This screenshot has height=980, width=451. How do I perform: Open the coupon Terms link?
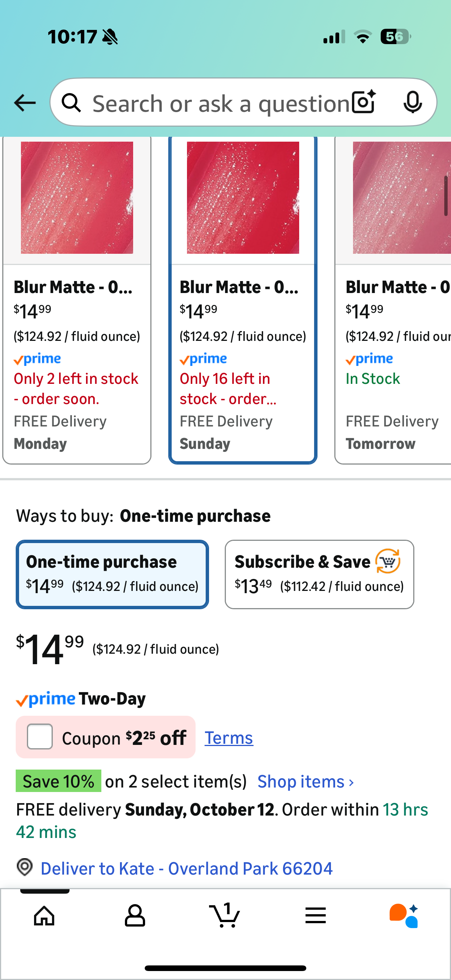(x=229, y=738)
